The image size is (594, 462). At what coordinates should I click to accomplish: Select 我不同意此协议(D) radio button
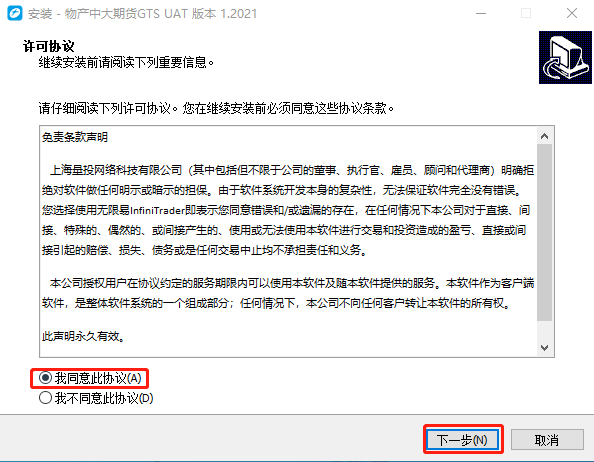(45, 398)
